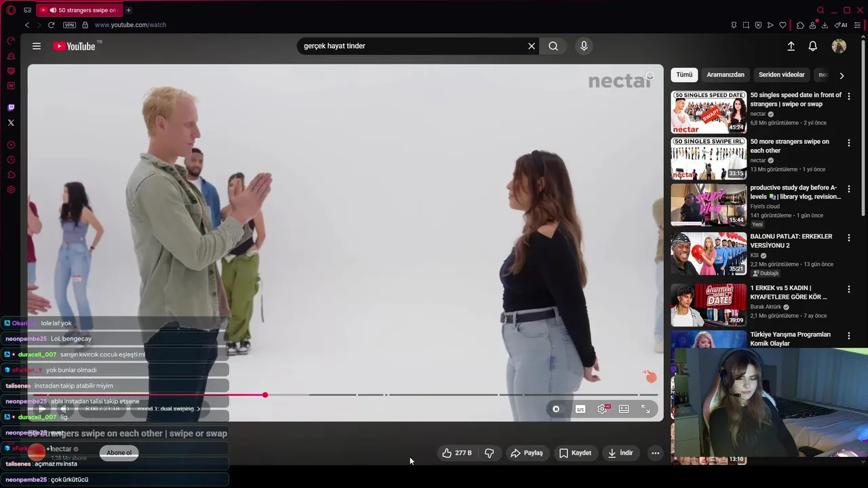The image size is (868, 488).
Task: Toggle subtitles in the video player
Action: (580, 409)
